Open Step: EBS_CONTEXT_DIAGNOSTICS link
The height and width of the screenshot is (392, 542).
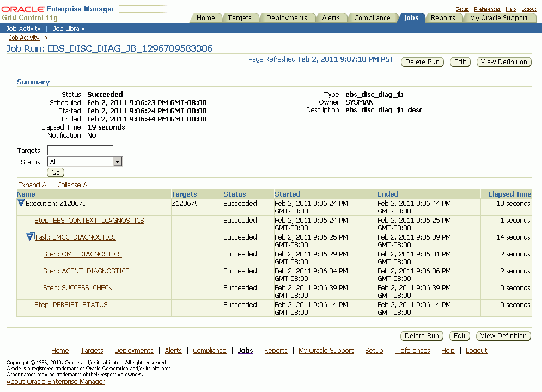89,220
